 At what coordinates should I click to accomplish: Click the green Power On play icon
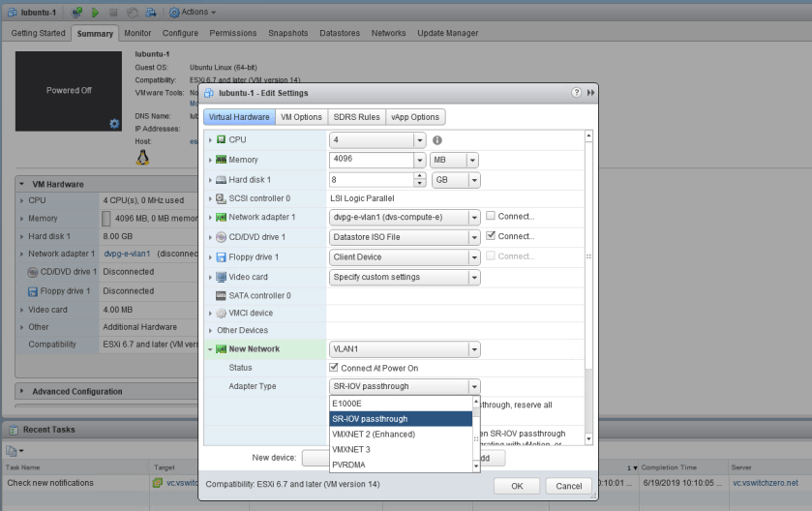[95, 12]
